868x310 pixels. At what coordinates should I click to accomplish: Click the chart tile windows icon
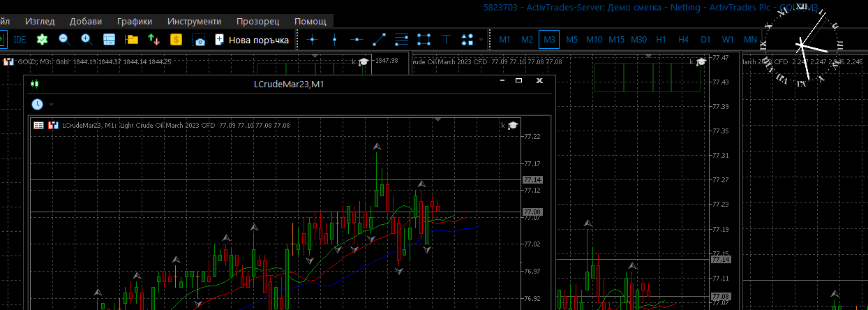[x=109, y=40]
